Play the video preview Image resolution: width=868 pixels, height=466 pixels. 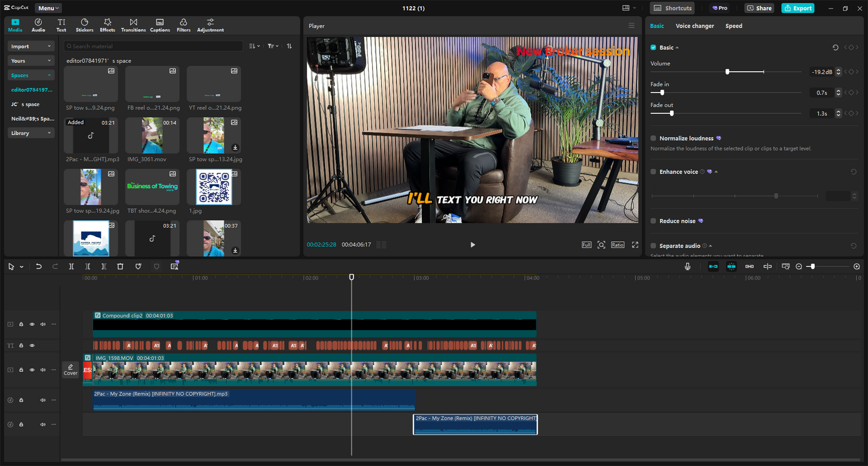pos(472,245)
